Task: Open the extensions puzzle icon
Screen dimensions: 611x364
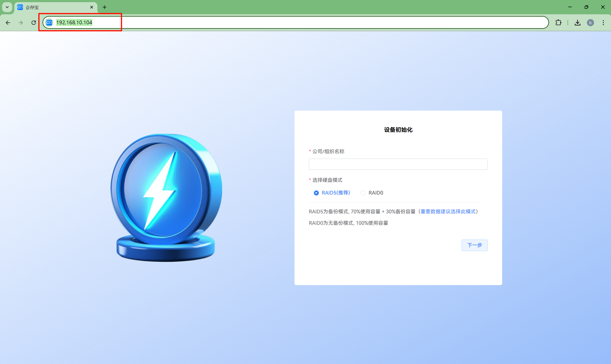Action: click(x=558, y=23)
